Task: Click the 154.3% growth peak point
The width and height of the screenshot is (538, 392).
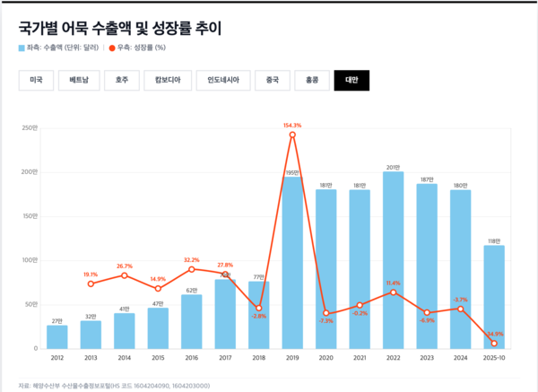Action: pyautogui.click(x=292, y=135)
